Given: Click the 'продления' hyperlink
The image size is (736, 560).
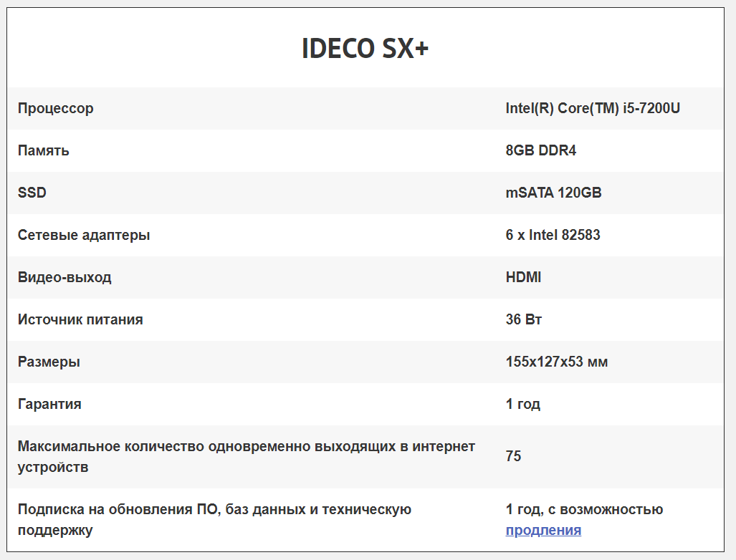Looking at the screenshot, I should click(x=543, y=531).
